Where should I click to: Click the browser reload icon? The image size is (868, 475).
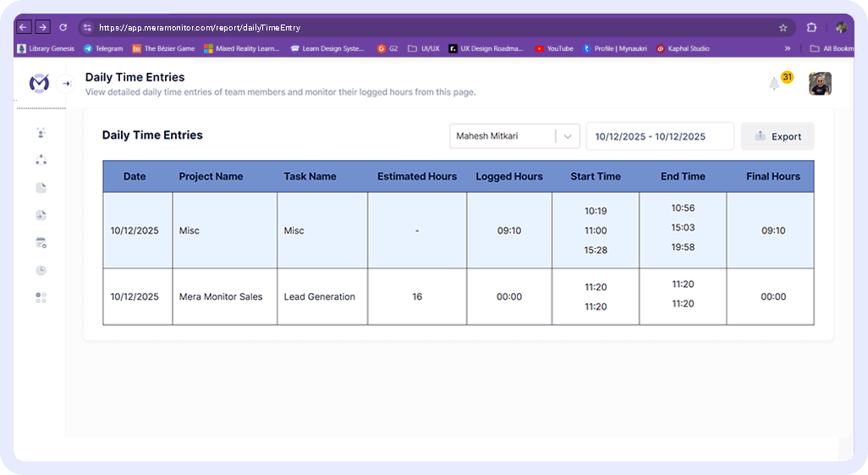[63, 27]
